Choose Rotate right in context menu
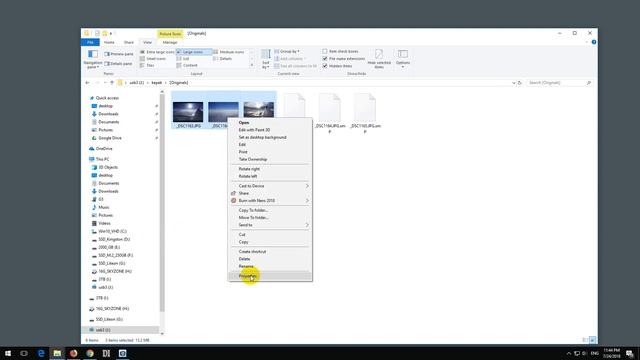 pos(270,169)
